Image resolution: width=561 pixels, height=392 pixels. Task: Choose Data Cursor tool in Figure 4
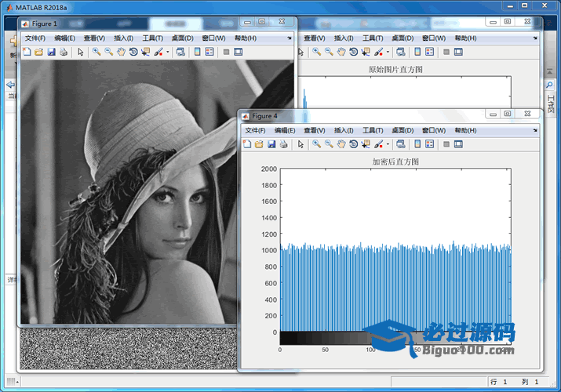click(x=366, y=144)
